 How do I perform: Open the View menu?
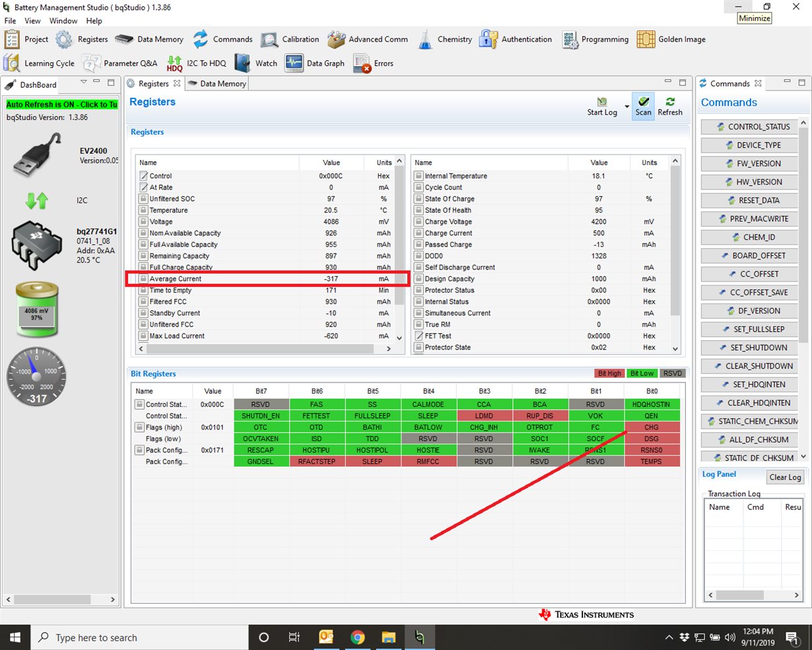[x=32, y=20]
